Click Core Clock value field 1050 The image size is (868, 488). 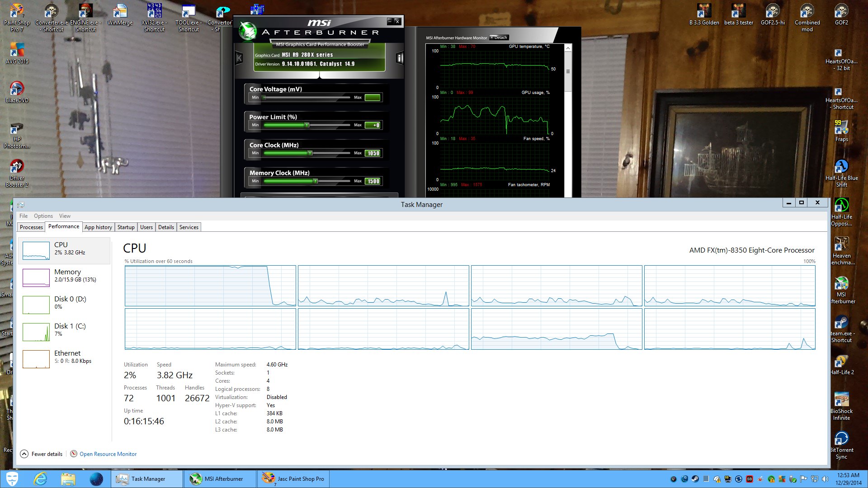point(373,153)
